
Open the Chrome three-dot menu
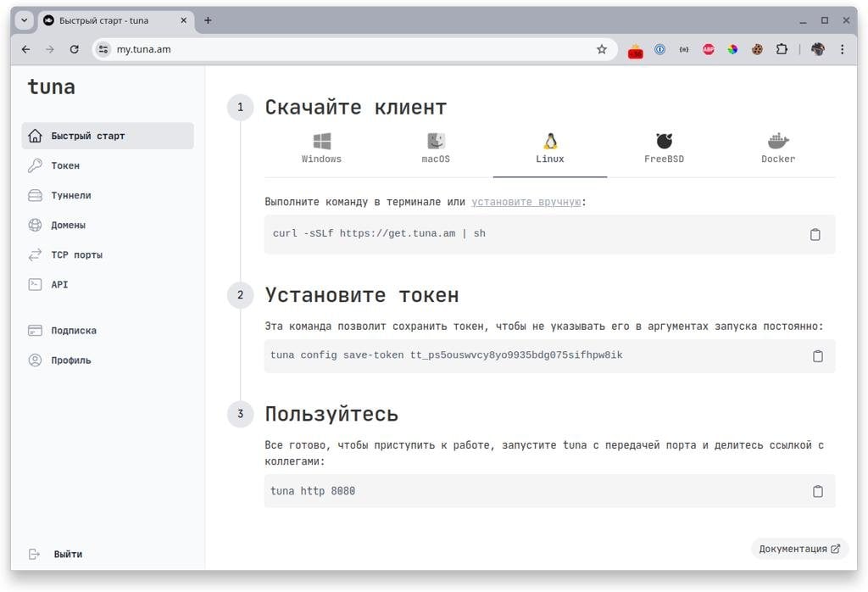842,49
